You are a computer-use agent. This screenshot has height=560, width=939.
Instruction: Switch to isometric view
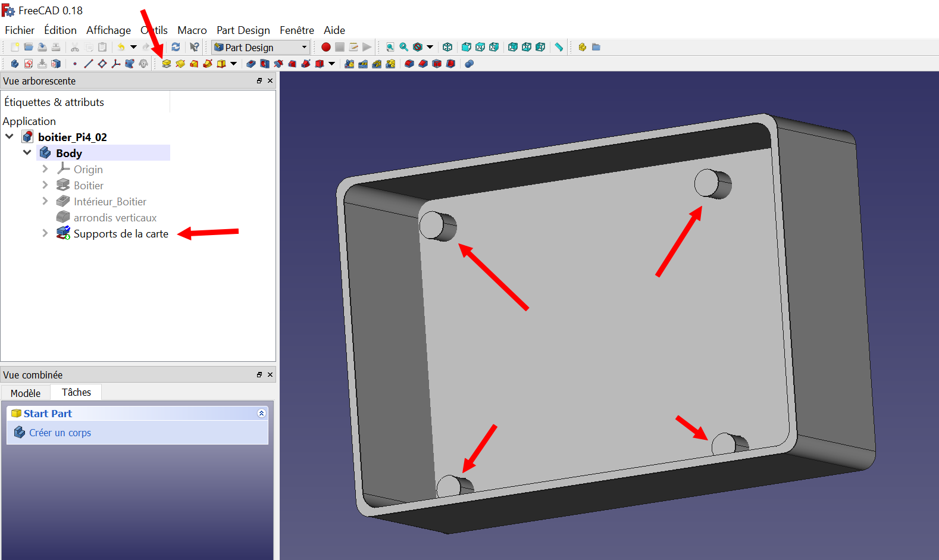click(x=447, y=47)
